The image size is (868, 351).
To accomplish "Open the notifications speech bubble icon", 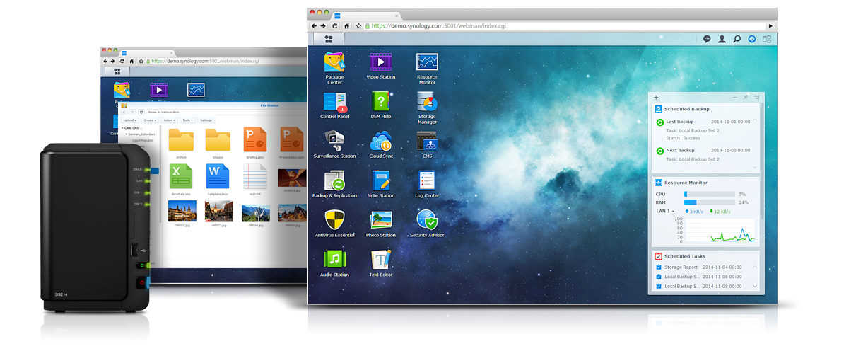I will tap(707, 40).
